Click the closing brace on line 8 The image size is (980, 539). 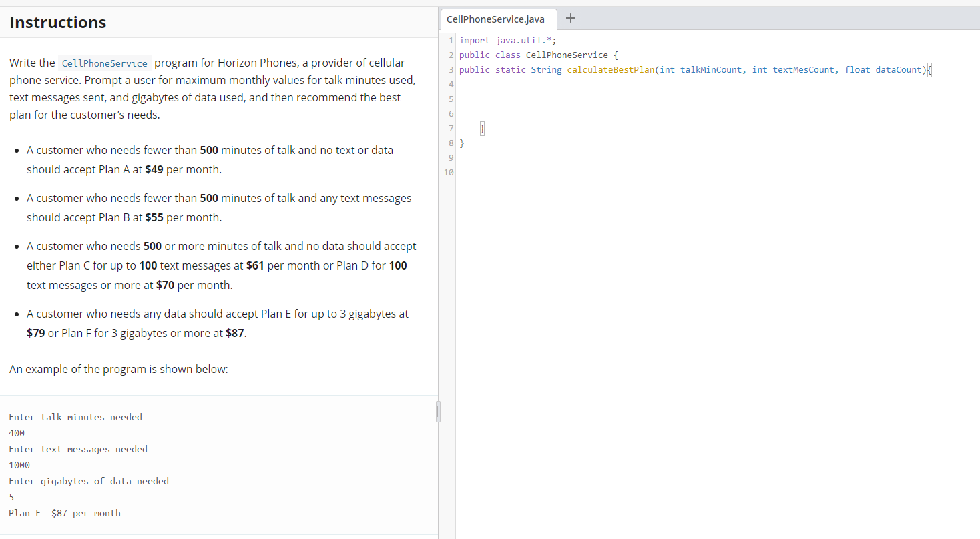461,143
